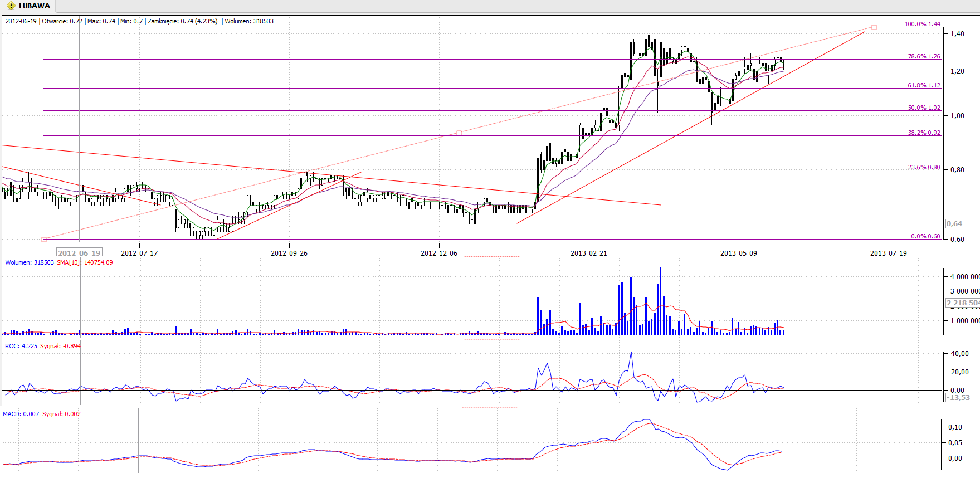This screenshot has height=483, width=980.
Task: Click the 1,40 price axis label
Action: pos(957,34)
